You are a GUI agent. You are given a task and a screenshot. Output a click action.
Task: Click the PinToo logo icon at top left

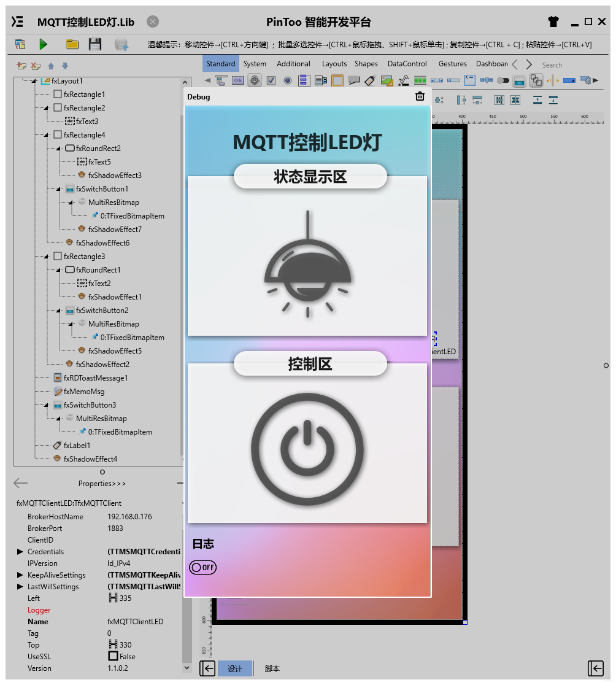pyautogui.click(x=17, y=21)
